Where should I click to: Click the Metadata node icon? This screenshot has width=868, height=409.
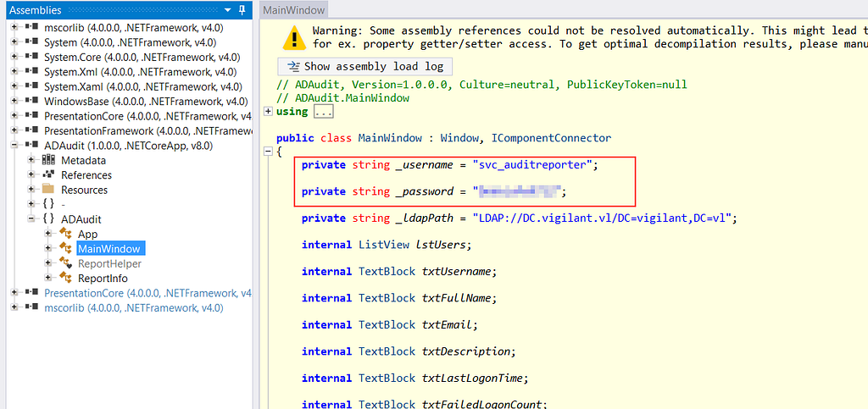pyautogui.click(x=48, y=160)
